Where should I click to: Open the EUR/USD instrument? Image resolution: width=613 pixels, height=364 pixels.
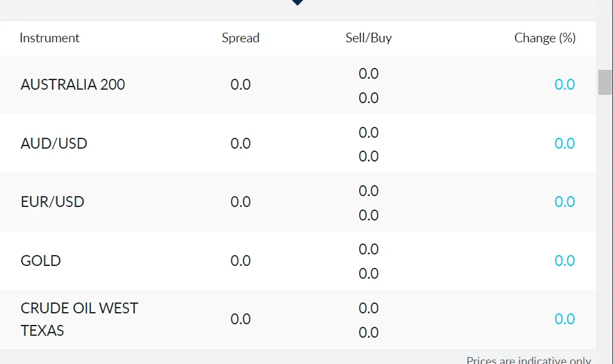point(53,202)
